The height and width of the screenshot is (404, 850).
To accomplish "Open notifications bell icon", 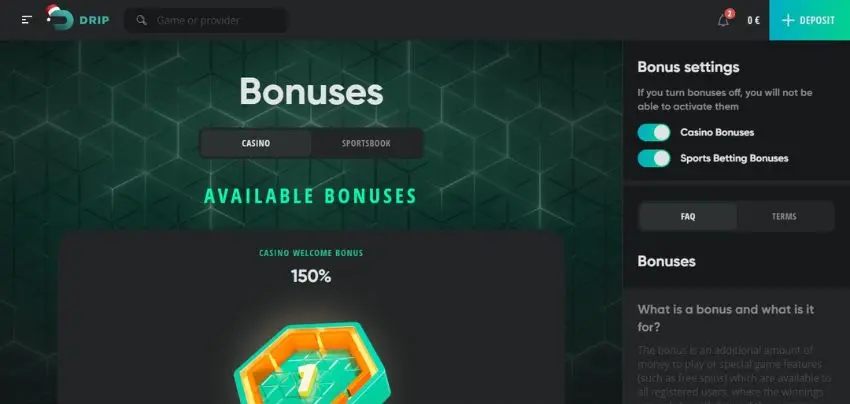I will [723, 21].
